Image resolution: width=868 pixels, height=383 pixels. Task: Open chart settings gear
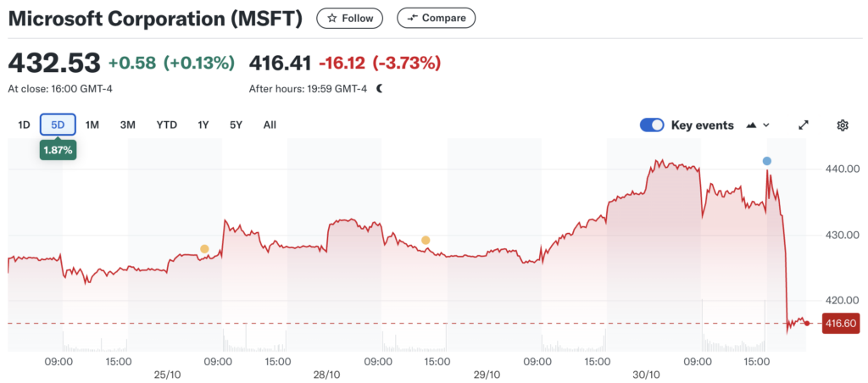coord(843,125)
